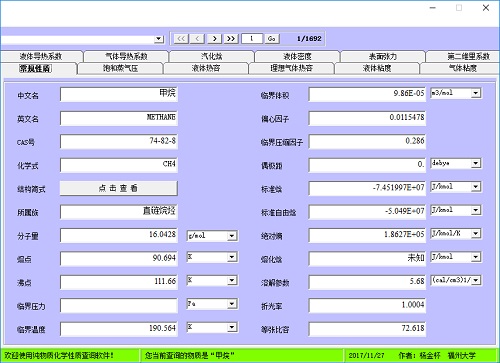Click the 熔化焓 field showing 未知
This screenshot has width=500, height=363.
pos(367,258)
